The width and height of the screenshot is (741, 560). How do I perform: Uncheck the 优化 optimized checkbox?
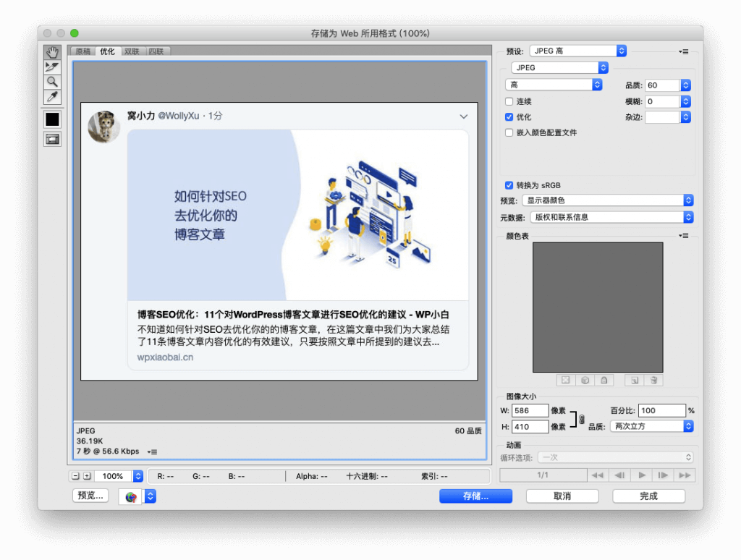[509, 116]
